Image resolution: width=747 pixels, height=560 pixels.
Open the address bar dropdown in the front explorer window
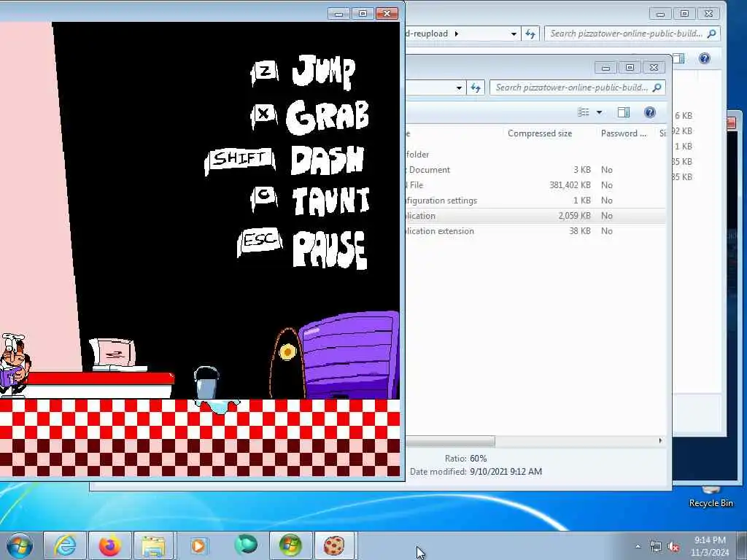coord(459,87)
